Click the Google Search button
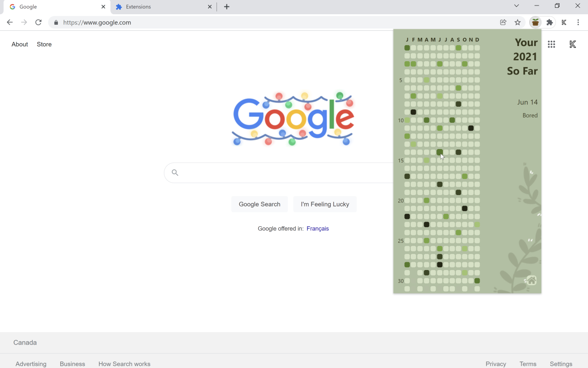 [x=260, y=204]
